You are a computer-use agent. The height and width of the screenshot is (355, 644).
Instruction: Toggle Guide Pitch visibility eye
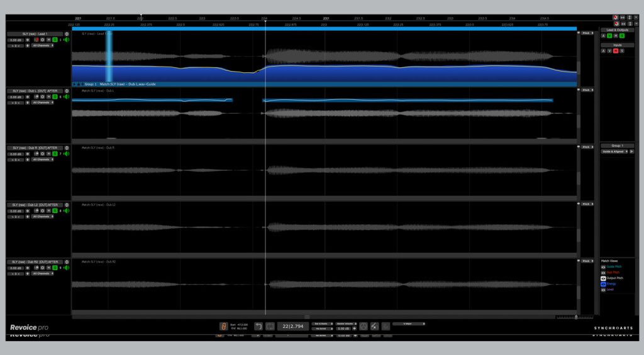(x=603, y=267)
